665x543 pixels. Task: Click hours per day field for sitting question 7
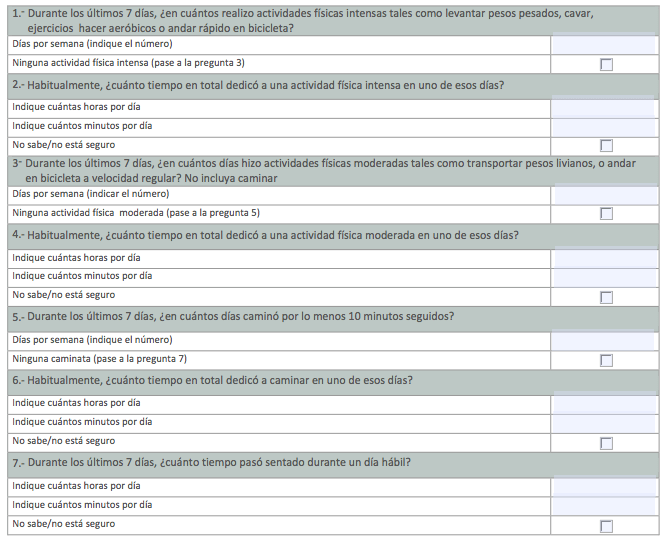(604, 487)
